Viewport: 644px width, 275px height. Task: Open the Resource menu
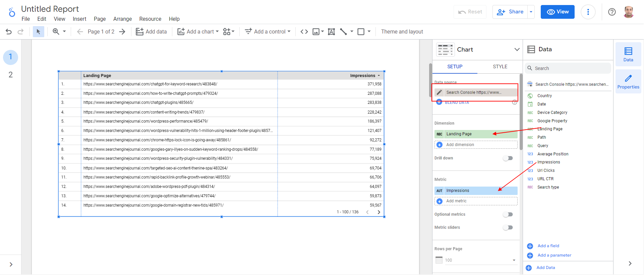point(150,19)
